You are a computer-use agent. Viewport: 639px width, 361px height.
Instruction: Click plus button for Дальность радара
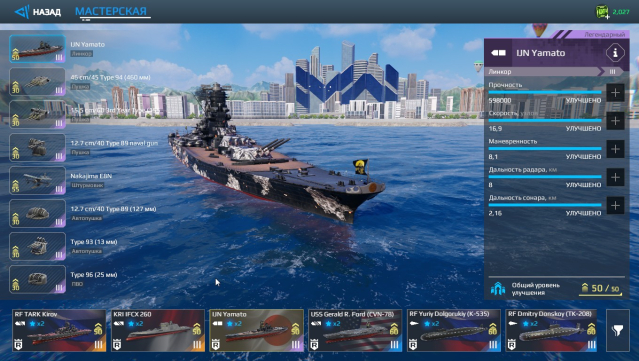pyautogui.click(x=615, y=177)
